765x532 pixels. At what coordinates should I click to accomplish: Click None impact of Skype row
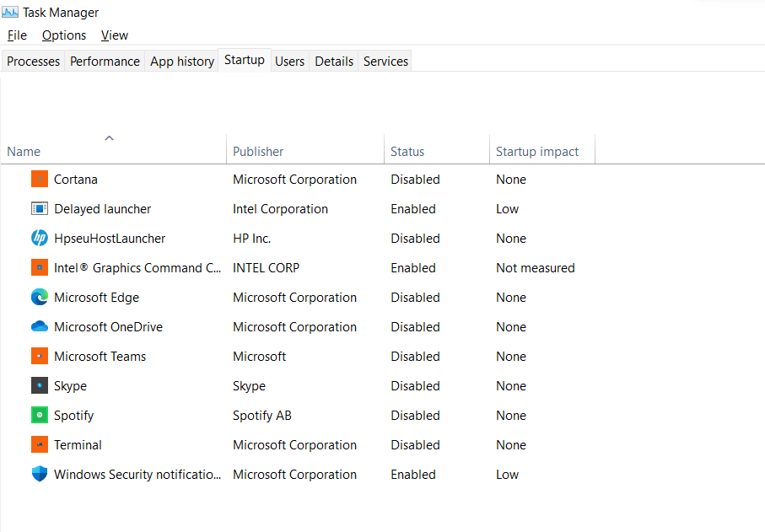pos(511,386)
